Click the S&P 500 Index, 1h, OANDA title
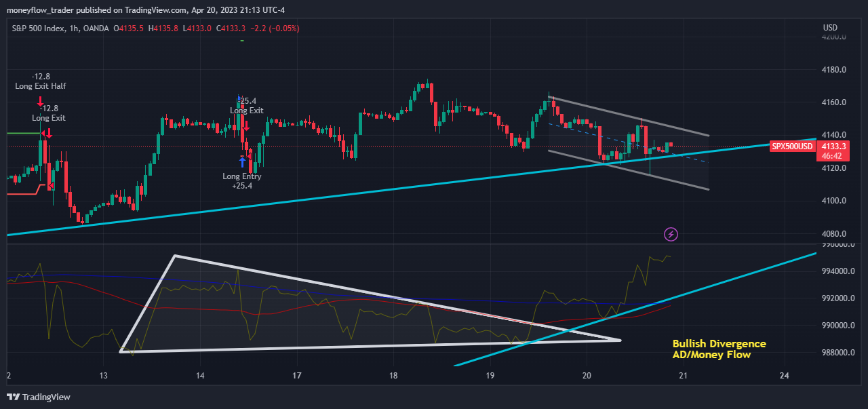This screenshot has width=868, height=409. coord(60,28)
